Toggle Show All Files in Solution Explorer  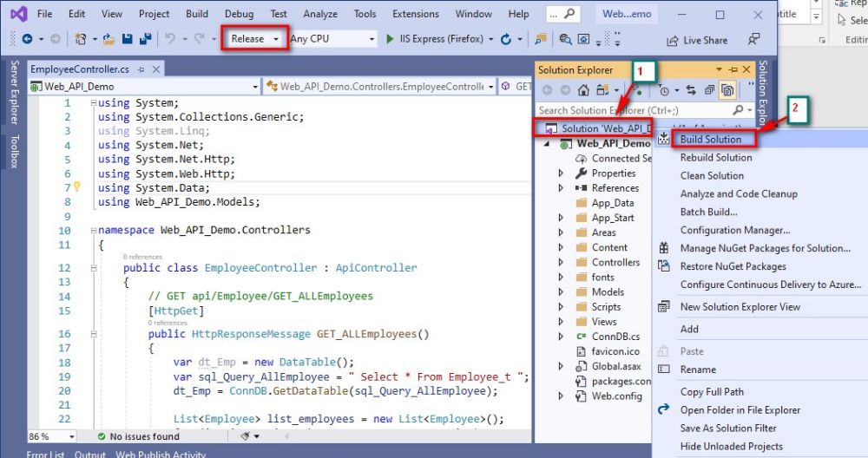(x=727, y=89)
